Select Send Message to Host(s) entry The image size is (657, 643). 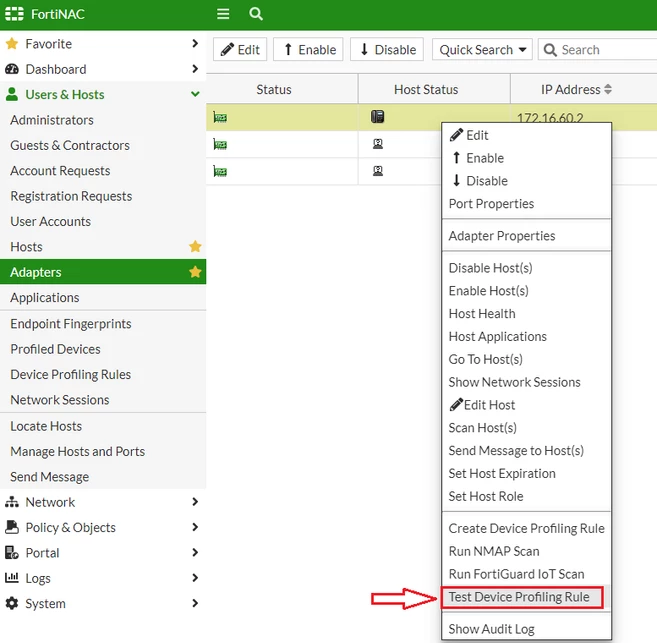coord(526,450)
